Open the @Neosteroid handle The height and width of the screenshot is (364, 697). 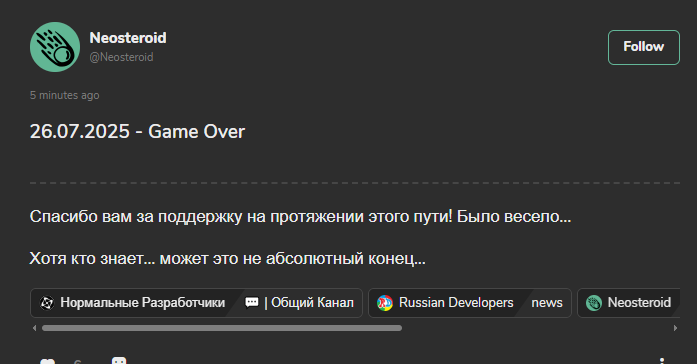(x=121, y=57)
